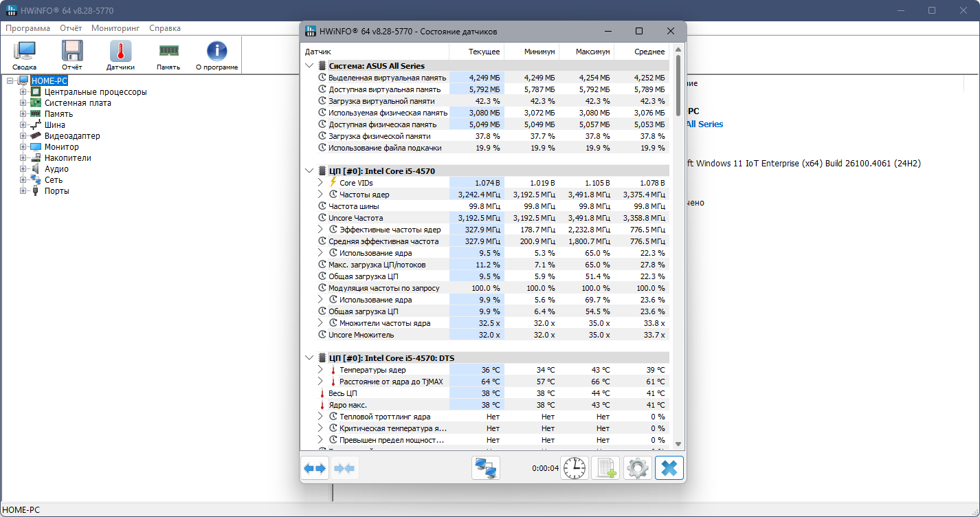Click the blue X close sensors button

click(669, 469)
